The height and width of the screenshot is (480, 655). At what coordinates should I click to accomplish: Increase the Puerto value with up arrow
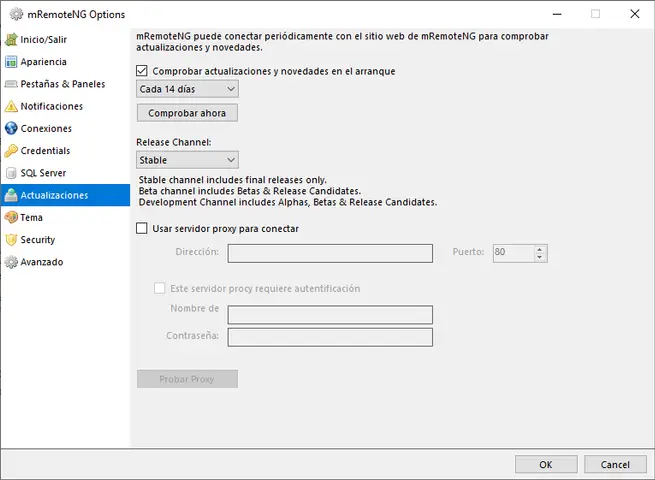(540, 249)
